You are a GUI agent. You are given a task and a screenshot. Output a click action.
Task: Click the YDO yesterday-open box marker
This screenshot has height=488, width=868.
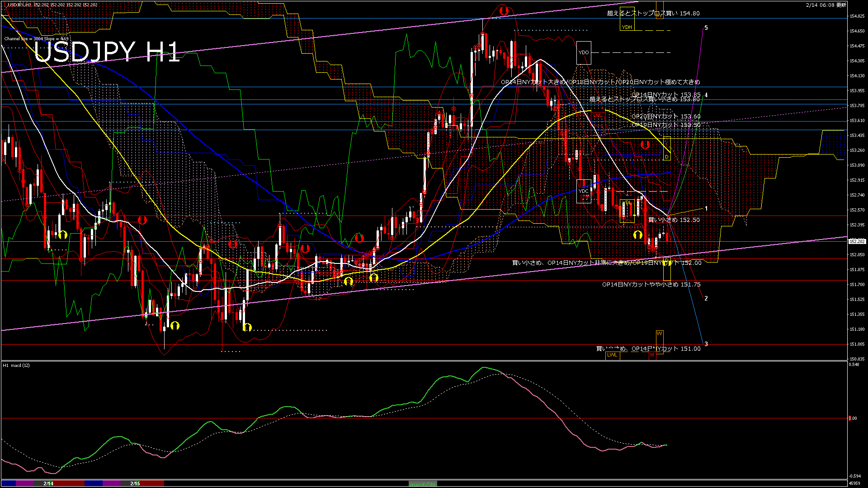click(x=584, y=52)
